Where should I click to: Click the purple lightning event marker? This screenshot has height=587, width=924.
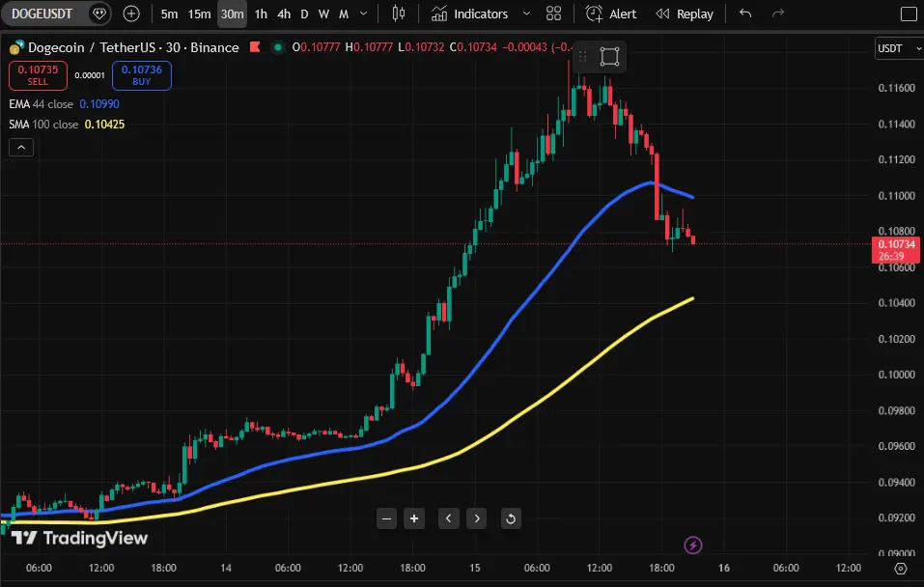click(693, 545)
